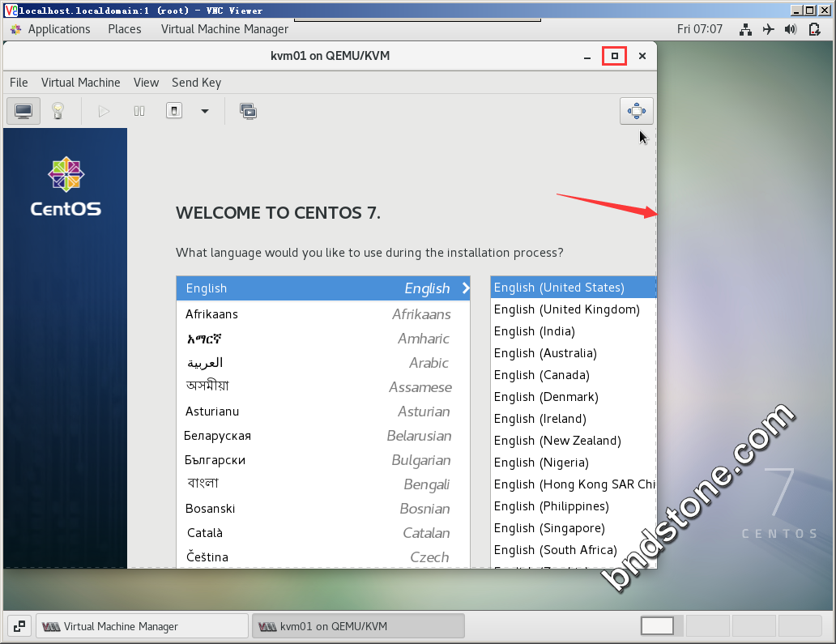Open the File menu
The image size is (836, 644).
click(x=19, y=83)
